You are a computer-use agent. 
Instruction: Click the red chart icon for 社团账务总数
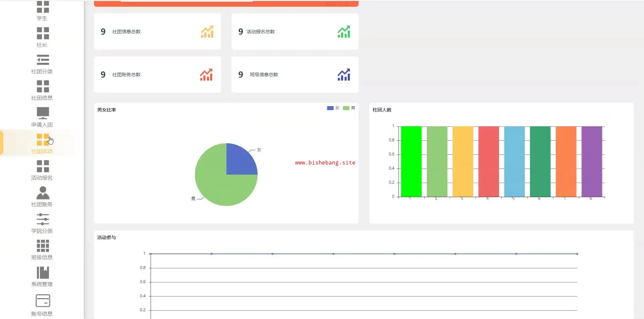point(206,75)
